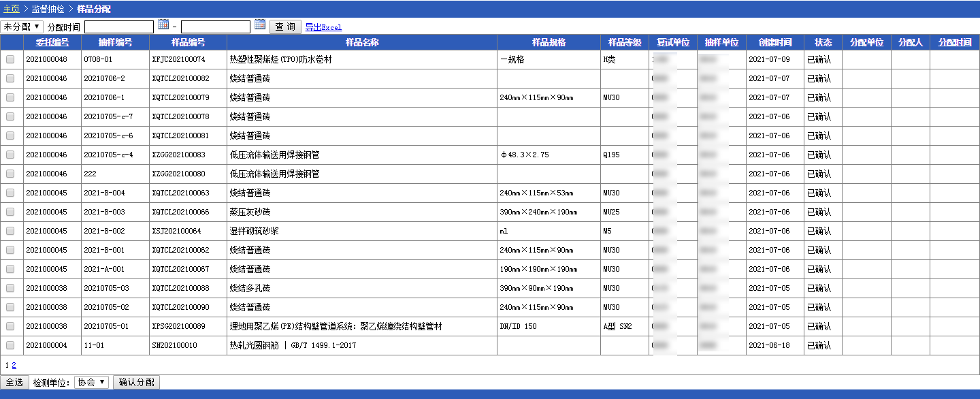The image size is (980, 399).
Task: Click the 查询 search button
Action: pos(286,27)
